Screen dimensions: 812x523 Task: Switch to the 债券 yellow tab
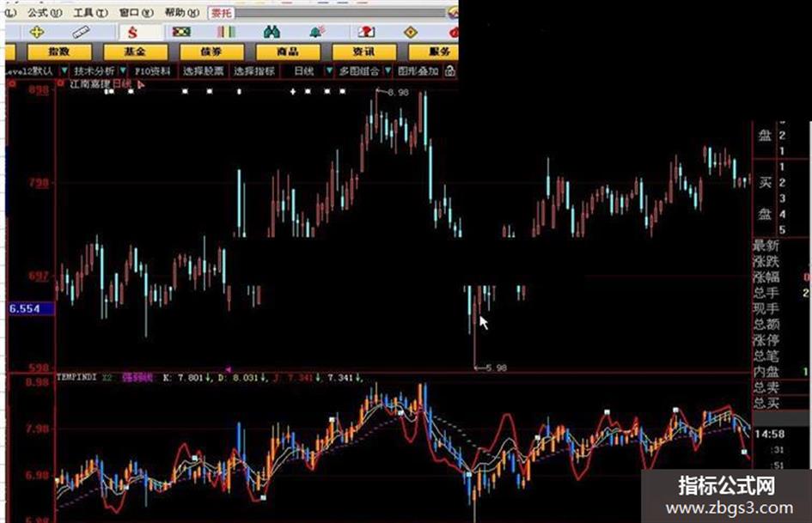[211, 52]
